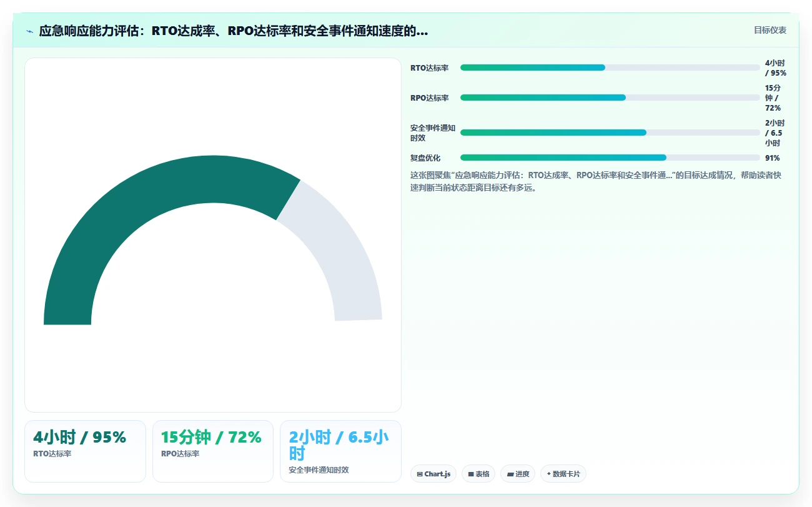Click the Chart.js tag
This screenshot has width=812, height=507.
pos(433,474)
